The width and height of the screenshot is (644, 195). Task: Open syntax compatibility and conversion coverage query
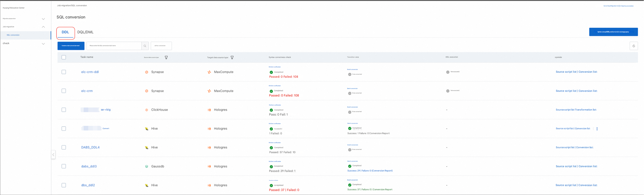[x=613, y=32]
